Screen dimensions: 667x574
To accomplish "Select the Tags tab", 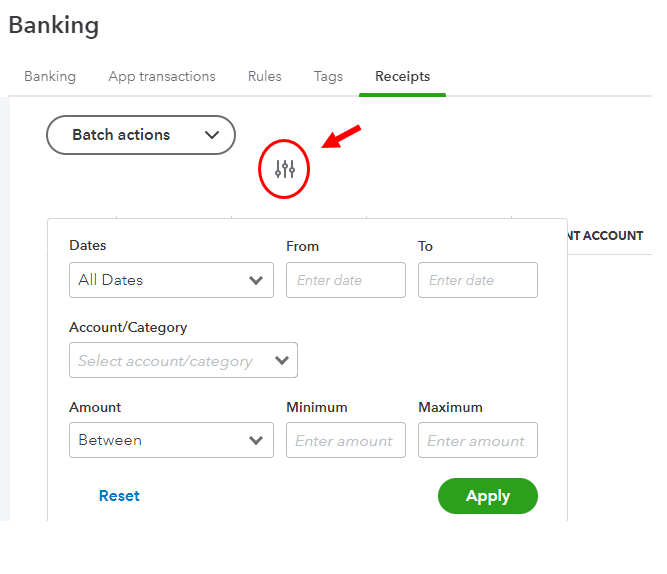I will coord(328,76).
